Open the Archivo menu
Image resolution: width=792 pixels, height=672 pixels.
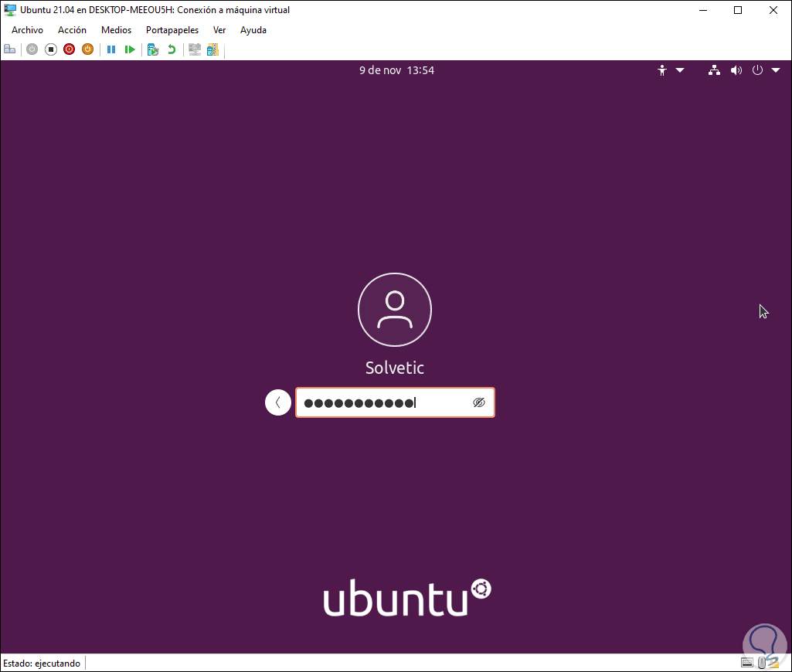click(x=27, y=30)
